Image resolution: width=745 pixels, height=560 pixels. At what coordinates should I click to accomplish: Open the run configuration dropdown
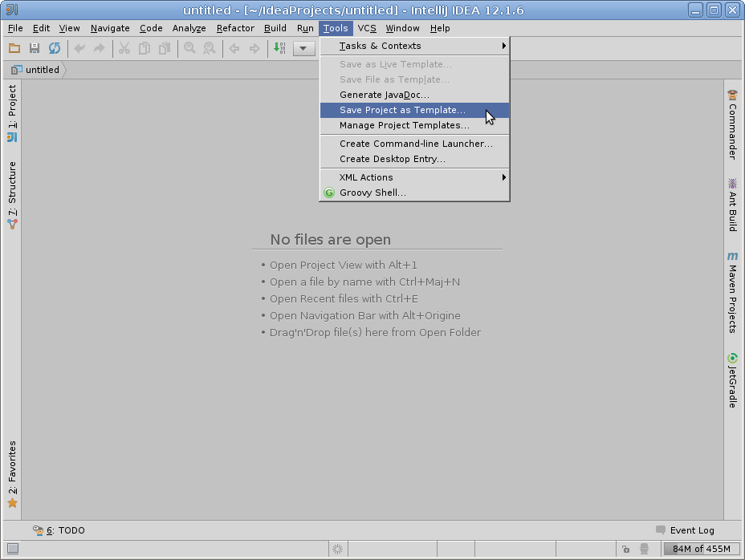coord(304,48)
